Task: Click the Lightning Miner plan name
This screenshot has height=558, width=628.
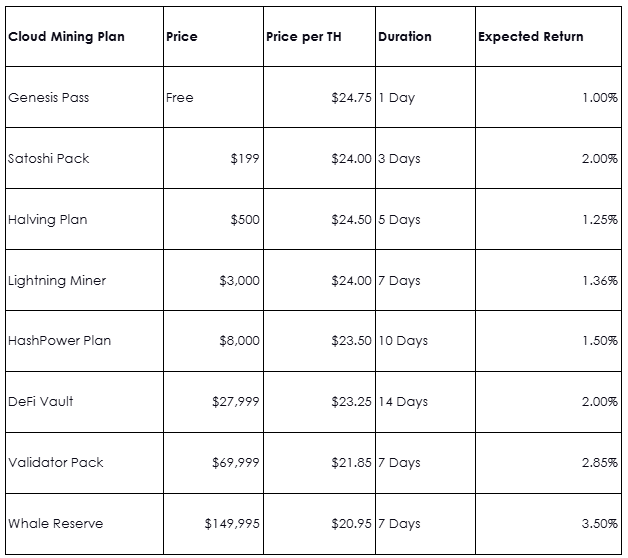Action: (57, 281)
